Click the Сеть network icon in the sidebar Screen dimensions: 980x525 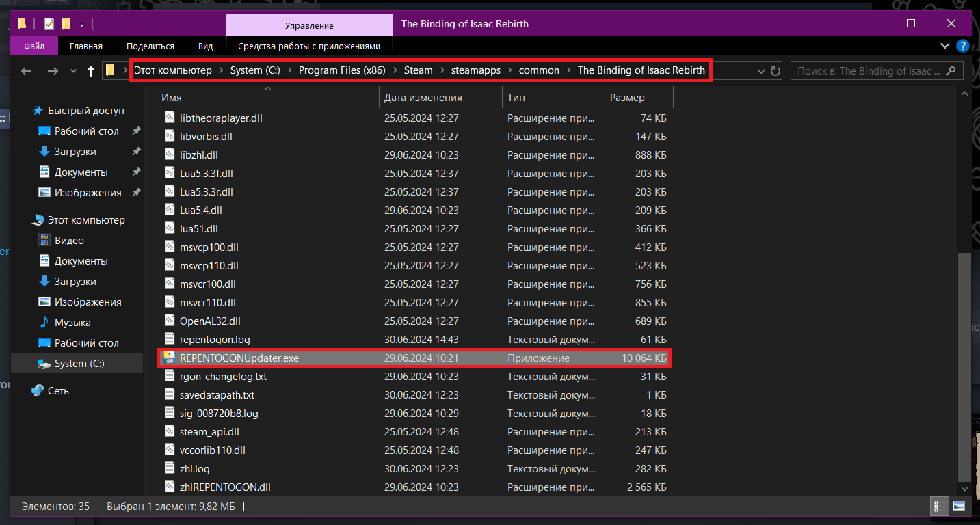[38, 391]
